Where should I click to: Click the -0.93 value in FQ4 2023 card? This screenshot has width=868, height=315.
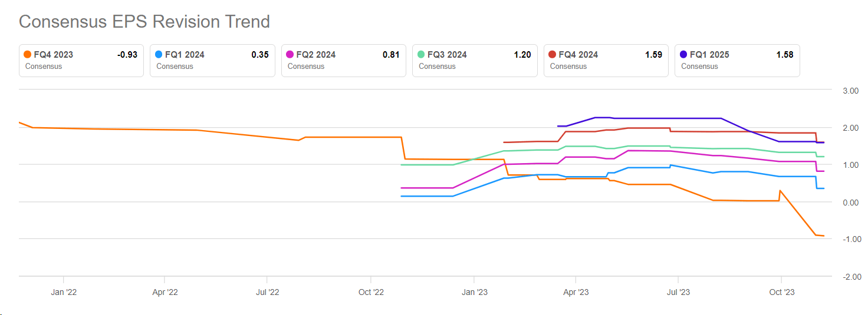coord(127,55)
